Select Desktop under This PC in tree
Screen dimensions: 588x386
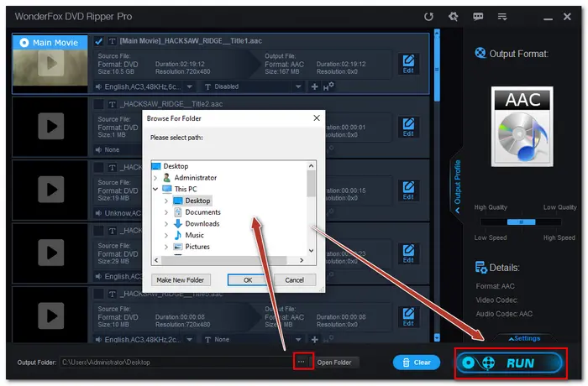click(x=192, y=201)
